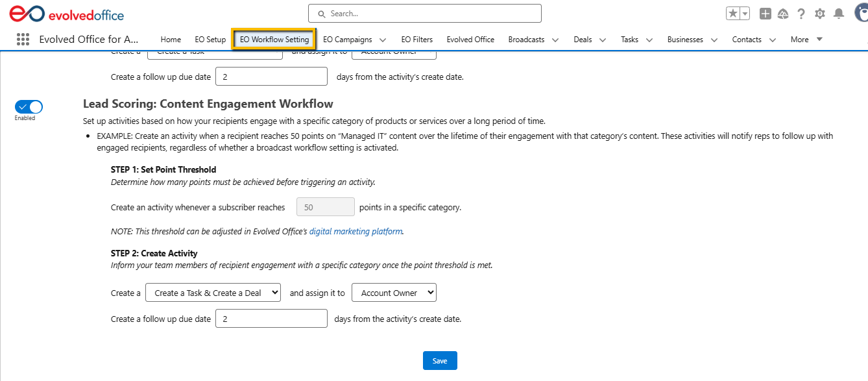Open the Setup gear icon
This screenshot has width=868, height=381.
coord(820,14)
